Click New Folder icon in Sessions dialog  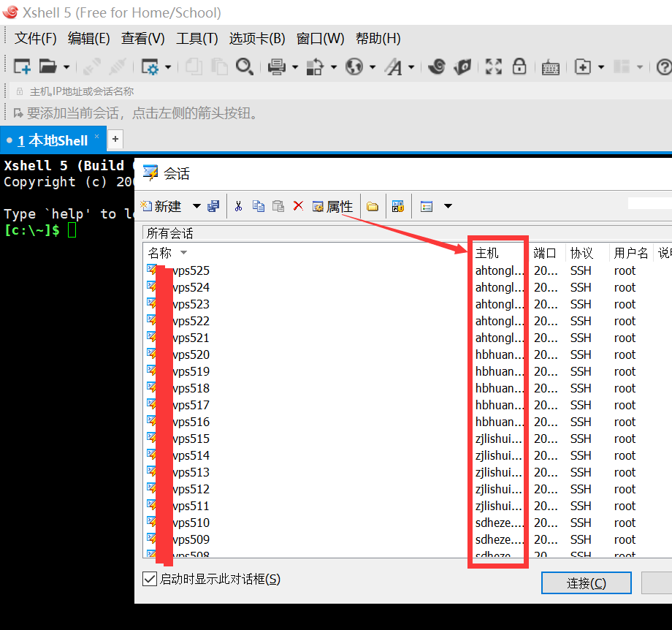tap(373, 207)
